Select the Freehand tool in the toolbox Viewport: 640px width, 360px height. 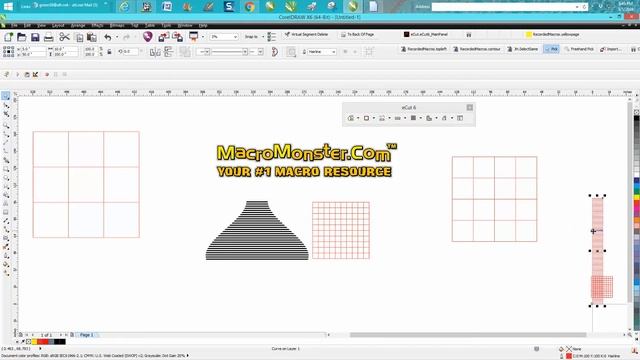6,135
